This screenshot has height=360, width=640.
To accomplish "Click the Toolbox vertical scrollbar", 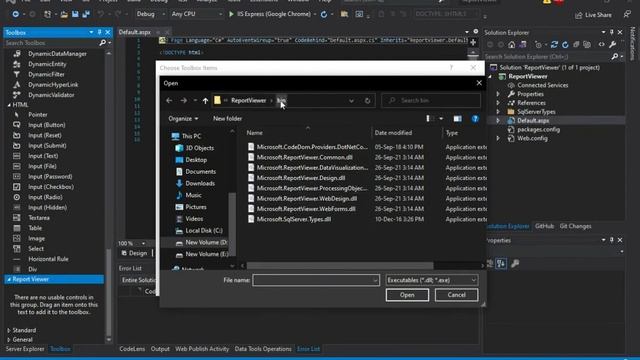I will (109, 291).
